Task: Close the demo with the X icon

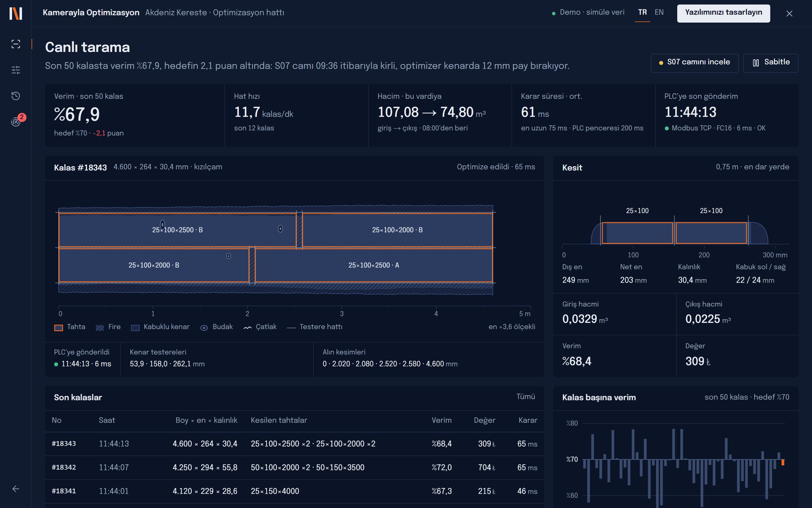Action: (x=789, y=14)
